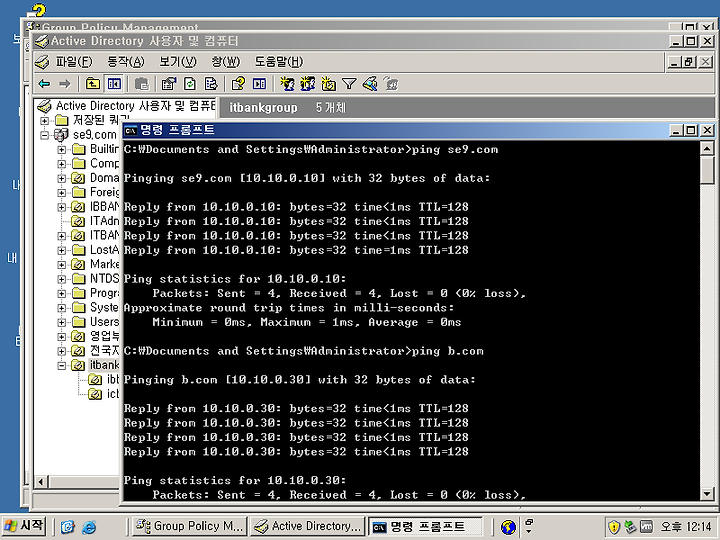Click the Help toolbar icon
Image resolution: width=720 pixels, height=540 pixels.
[x=238, y=84]
